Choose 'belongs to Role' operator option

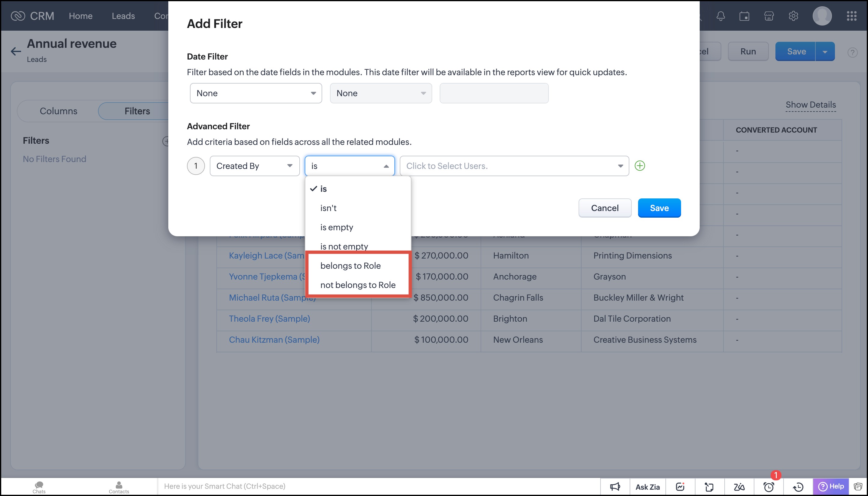(350, 266)
